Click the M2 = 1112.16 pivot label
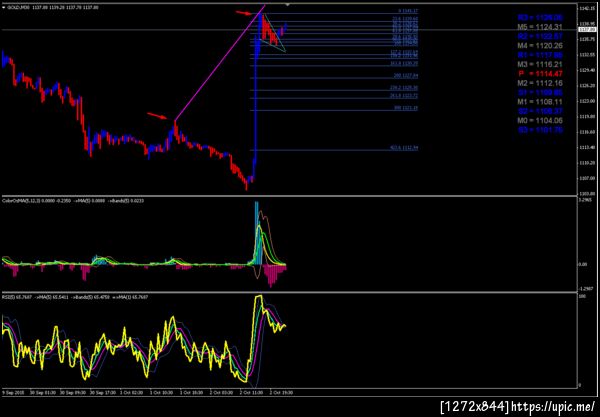Screen dimensions: 600x417 click(x=540, y=83)
